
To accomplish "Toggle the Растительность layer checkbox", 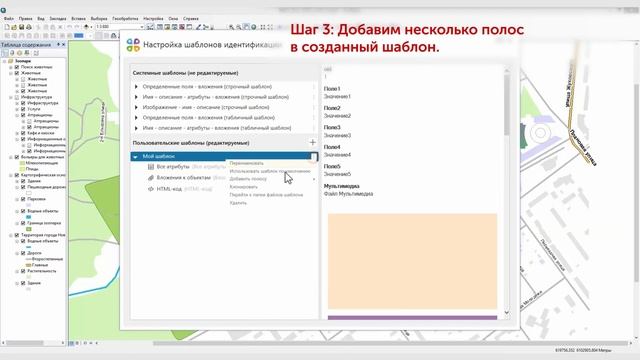I will [x=23, y=271].
